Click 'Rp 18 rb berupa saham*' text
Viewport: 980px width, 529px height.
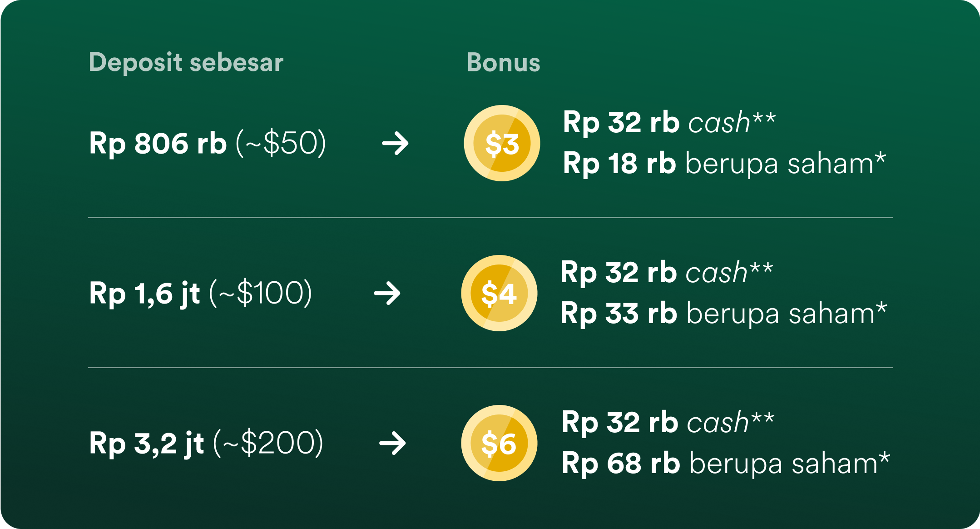point(724,164)
